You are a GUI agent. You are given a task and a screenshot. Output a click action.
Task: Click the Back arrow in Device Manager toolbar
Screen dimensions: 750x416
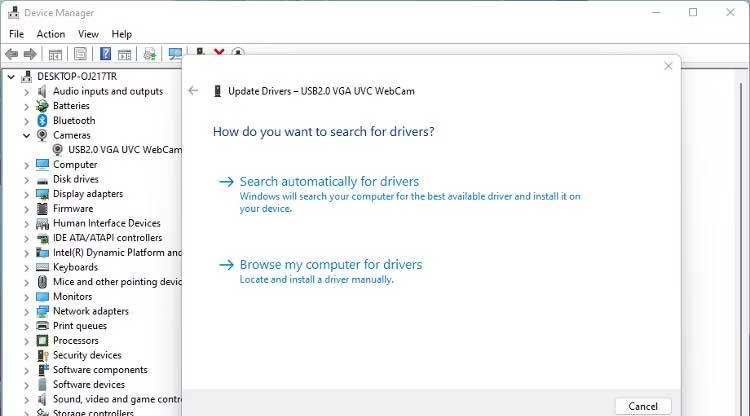pos(11,54)
